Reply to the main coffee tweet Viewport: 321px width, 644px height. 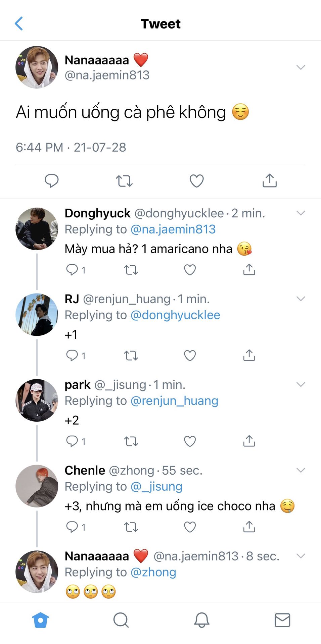tap(52, 181)
